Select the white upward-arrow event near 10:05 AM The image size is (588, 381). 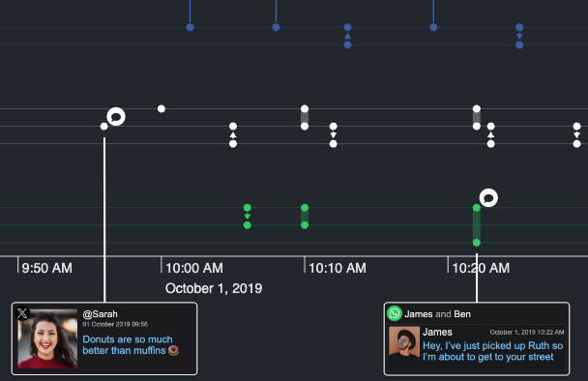point(233,135)
